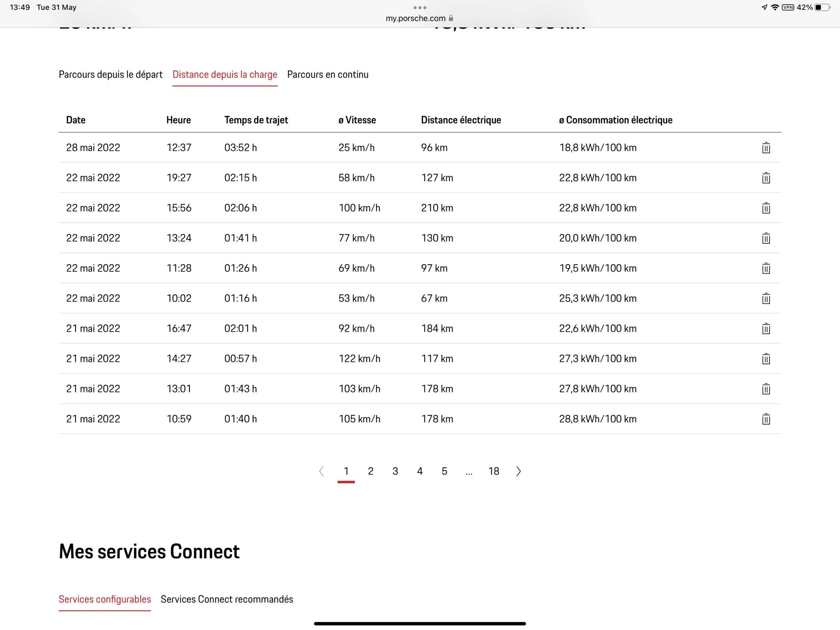Tap the Wi-Fi status icon
This screenshot has height=630, width=840.
click(775, 7)
